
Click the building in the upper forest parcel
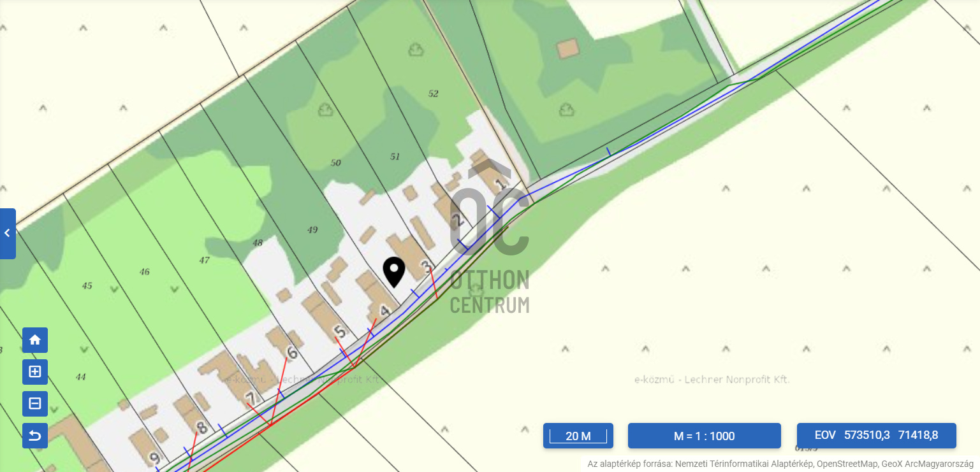(x=567, y=48)
